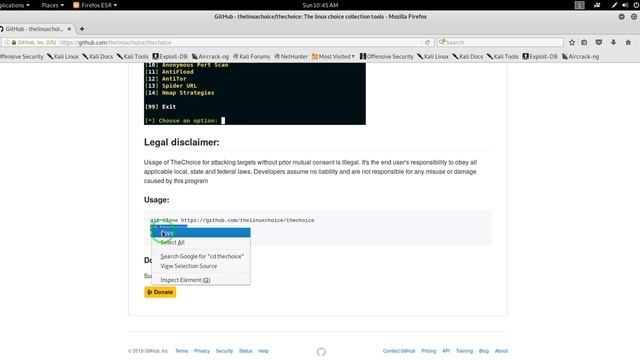Choose View Selection Source menu entry
Viewport: 640px width, 360px height.
click(x=200, y=266)
